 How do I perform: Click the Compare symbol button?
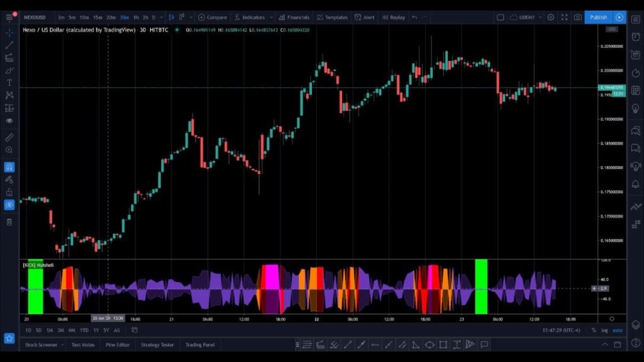(213, 17)
